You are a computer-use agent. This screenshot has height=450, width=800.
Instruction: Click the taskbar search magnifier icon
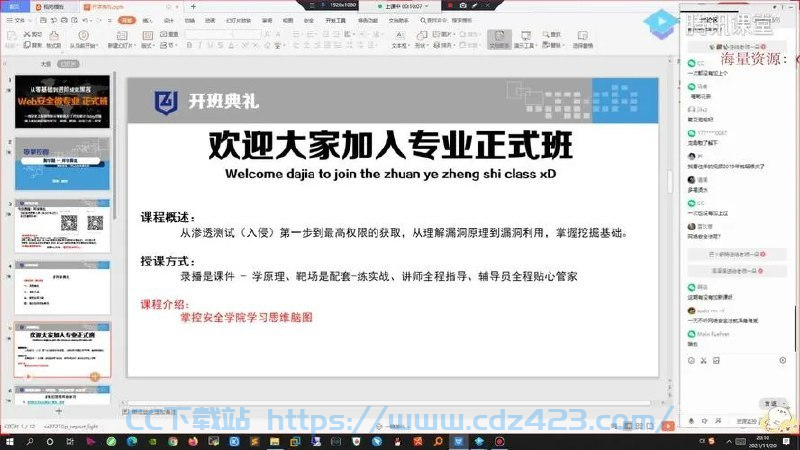tap(30, 442)
